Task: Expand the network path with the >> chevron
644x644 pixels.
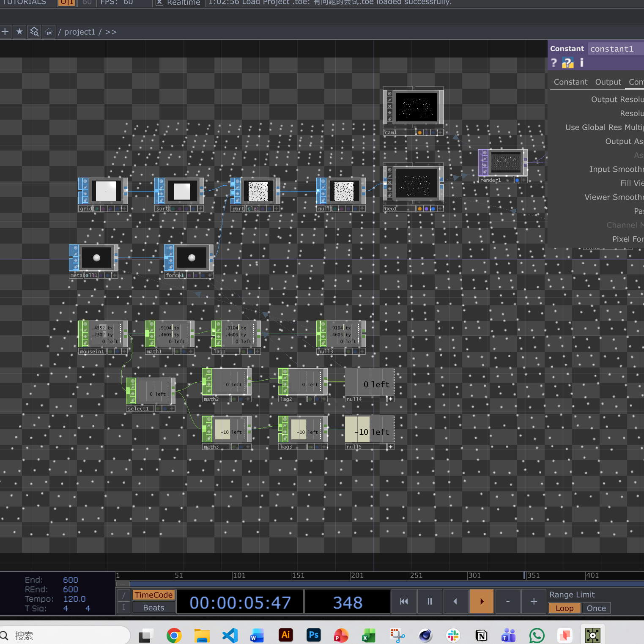Action: [x=111, y=32]
